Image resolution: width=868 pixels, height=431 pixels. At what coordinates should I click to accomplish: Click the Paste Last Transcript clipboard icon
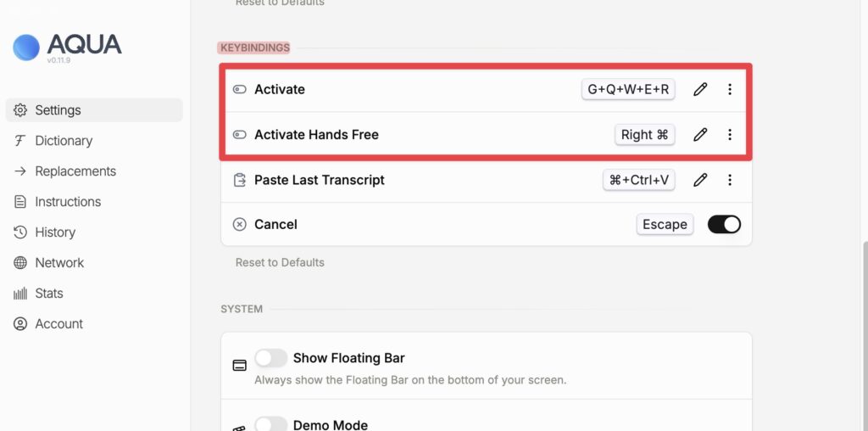[240, 180]
